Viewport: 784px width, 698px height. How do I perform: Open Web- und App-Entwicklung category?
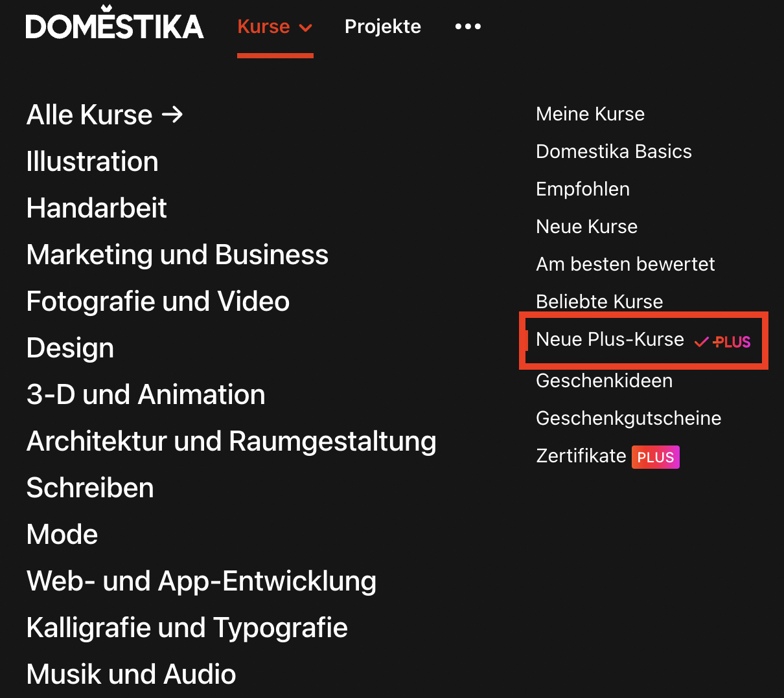(x=202, y=581)
